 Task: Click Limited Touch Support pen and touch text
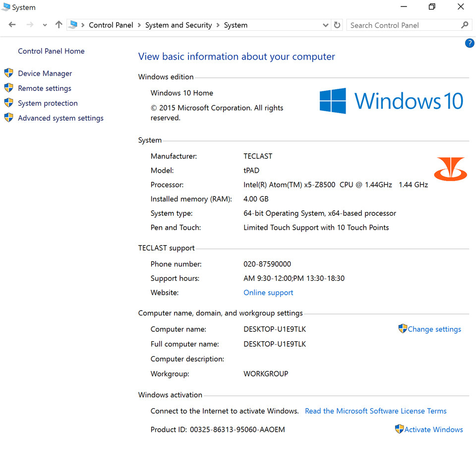click(x=316, y=228)
